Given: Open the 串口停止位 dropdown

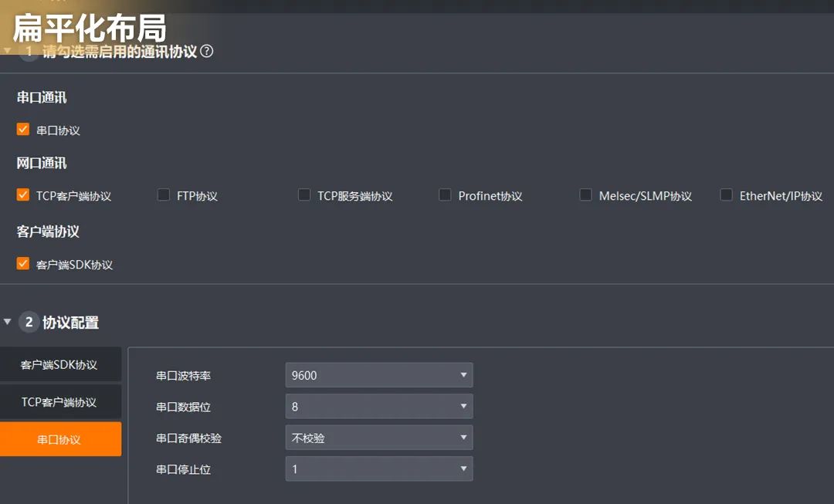Looking at the screenshot, I should (378, 468).
